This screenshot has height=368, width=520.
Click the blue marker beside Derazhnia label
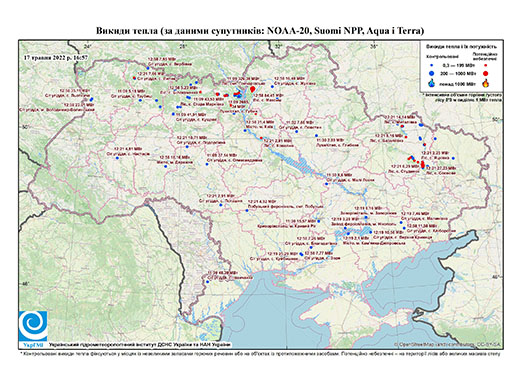tap(166, 167)
